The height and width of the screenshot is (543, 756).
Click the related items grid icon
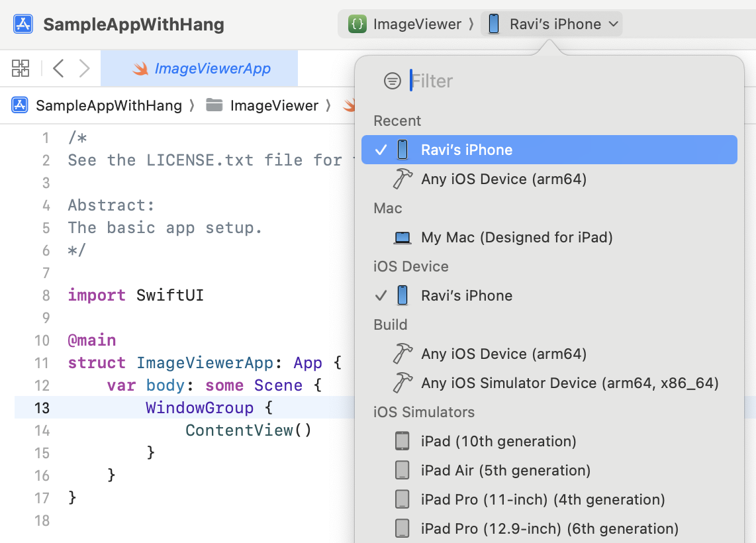click(x=21, y=68)
